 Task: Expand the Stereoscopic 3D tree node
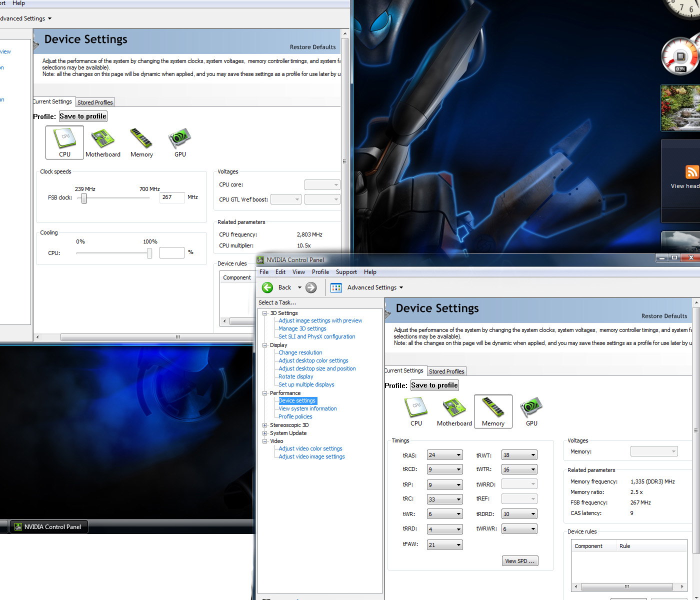point(265,425)
